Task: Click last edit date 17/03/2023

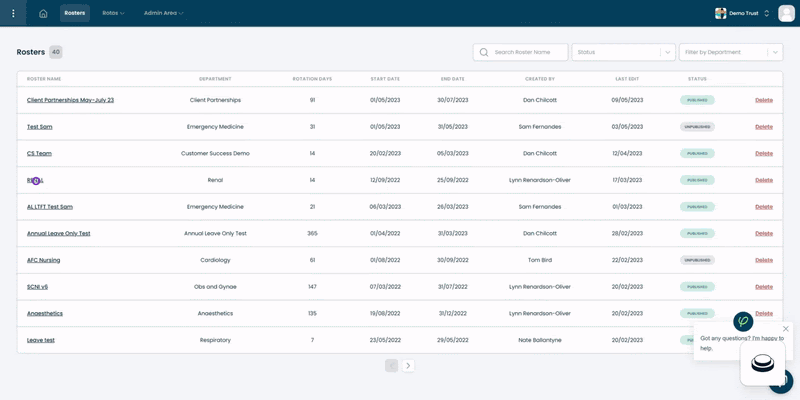Action: pos(627,180)
